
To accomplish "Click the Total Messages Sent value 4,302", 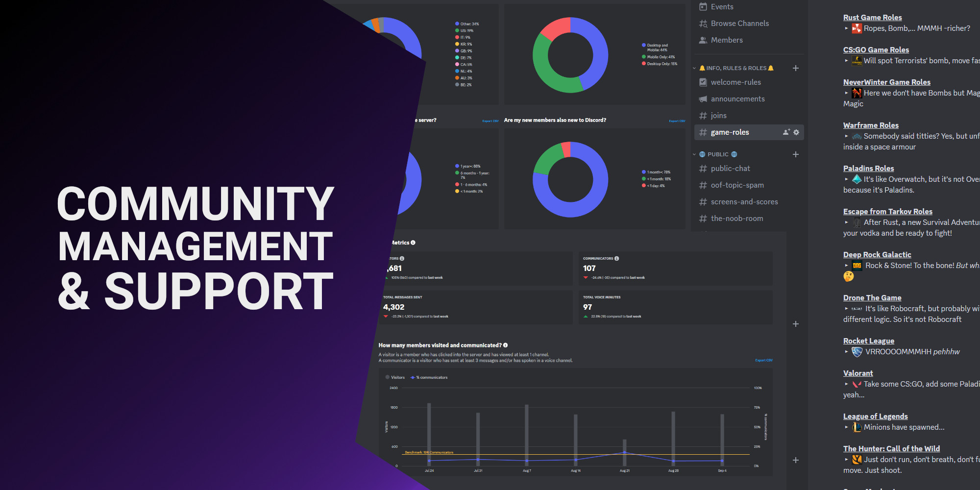I will 394,307.
